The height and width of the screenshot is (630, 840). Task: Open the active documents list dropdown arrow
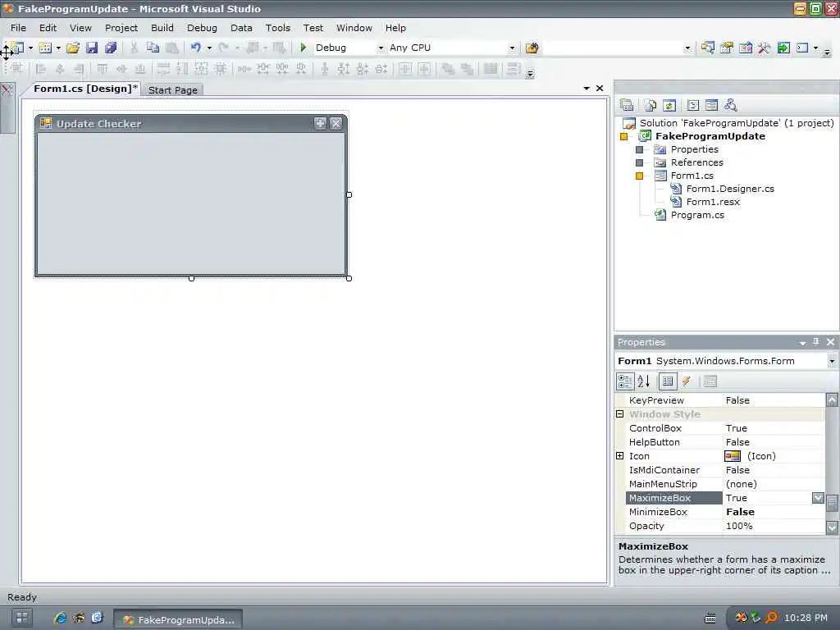(586, 88)
